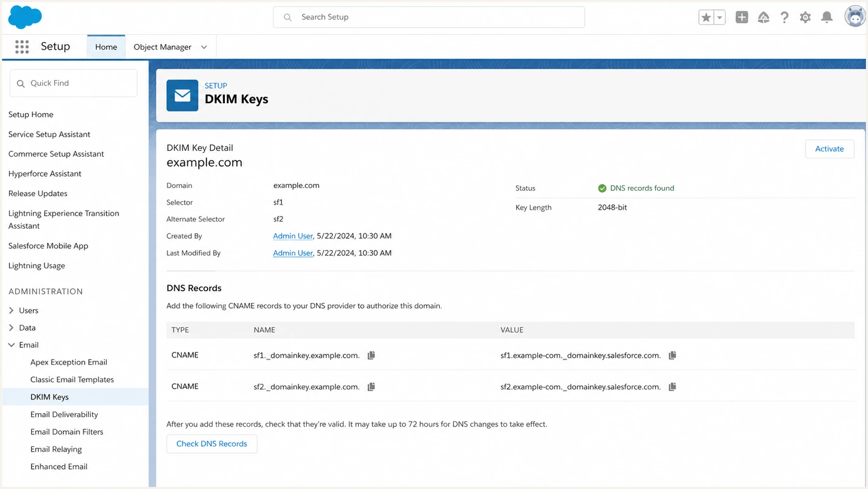Collapse the Email section

(x=11, y=345)
